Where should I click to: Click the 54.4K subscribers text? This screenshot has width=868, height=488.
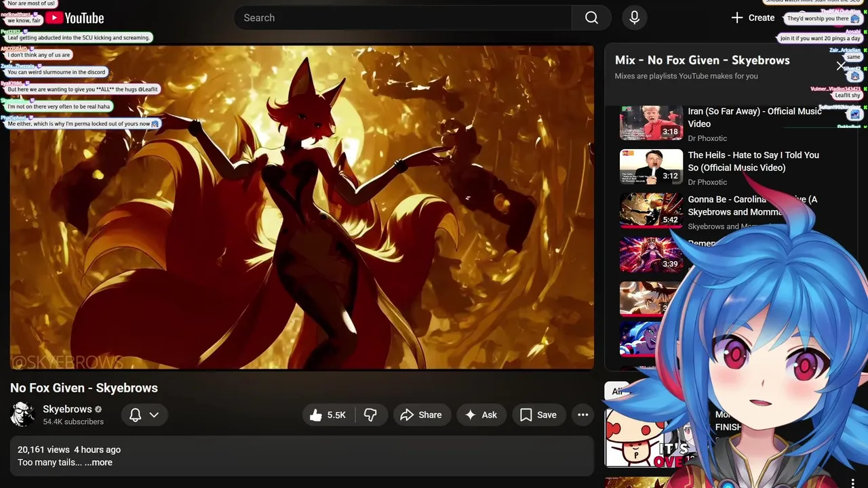[73, 422]
